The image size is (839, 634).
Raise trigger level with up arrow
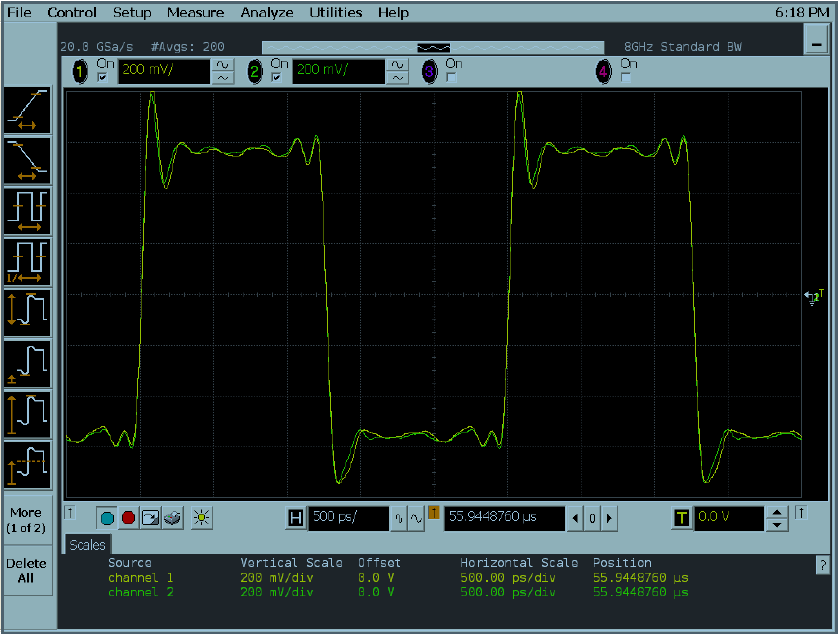[777, 513]
